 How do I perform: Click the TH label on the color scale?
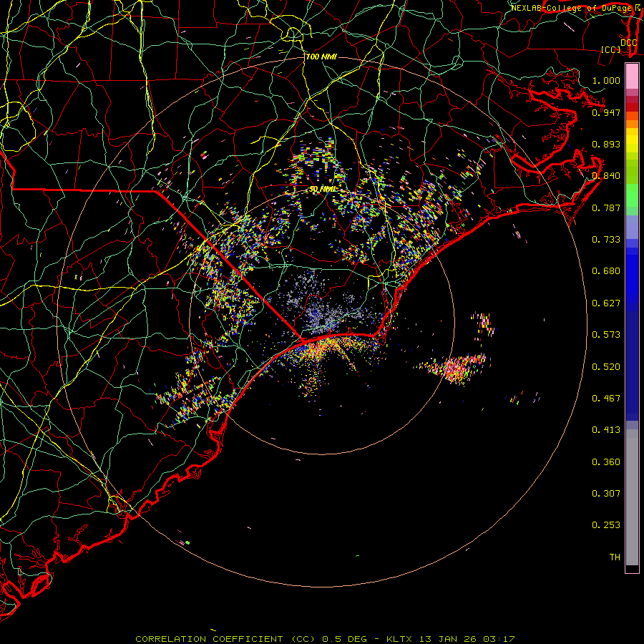[x=615, y=557]
